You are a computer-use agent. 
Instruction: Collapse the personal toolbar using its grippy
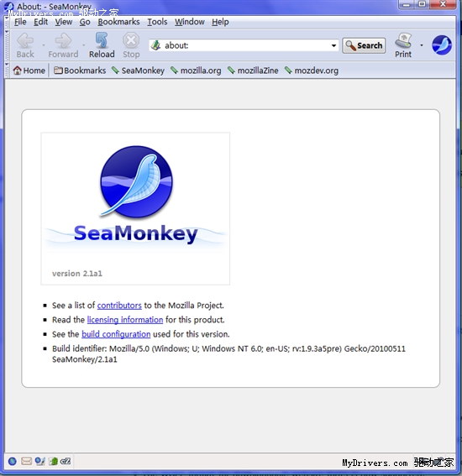(x=7, y=71)
